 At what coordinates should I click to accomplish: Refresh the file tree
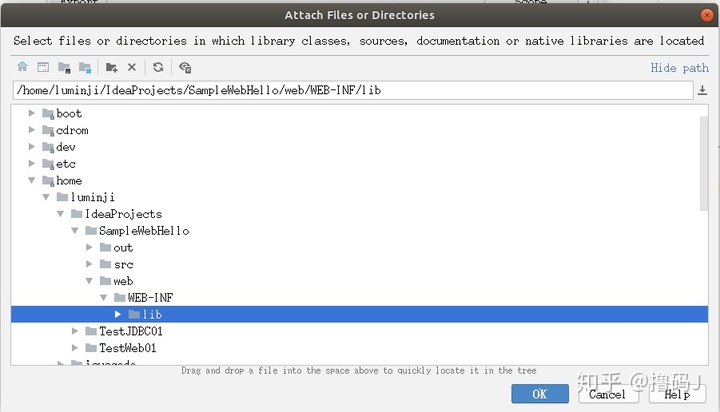pos(158,67)
